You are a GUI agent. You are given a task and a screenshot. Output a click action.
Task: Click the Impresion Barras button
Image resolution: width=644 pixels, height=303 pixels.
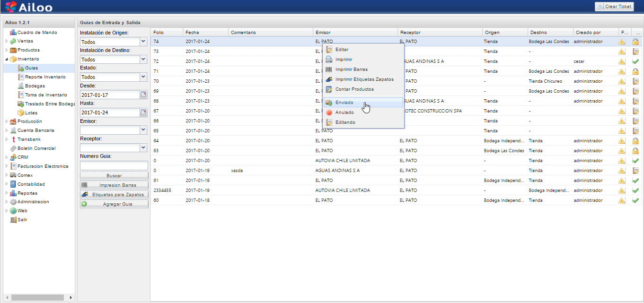click(x=114, y=185)
